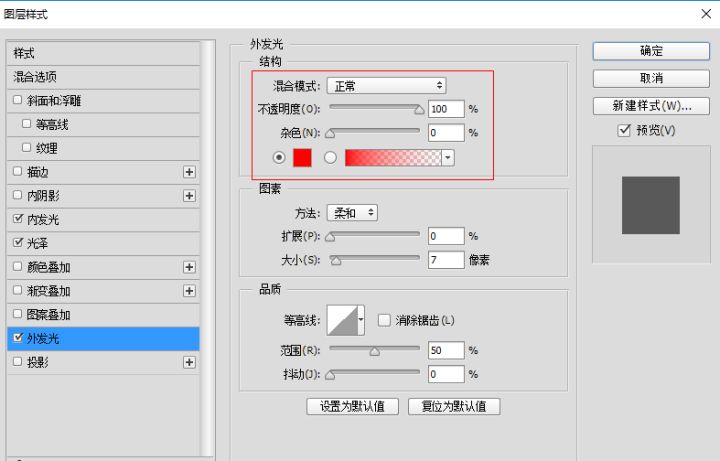Open the 混合选项 blending options
The width and height of the screenshot is (720, 461).
[x=103, y=77]
